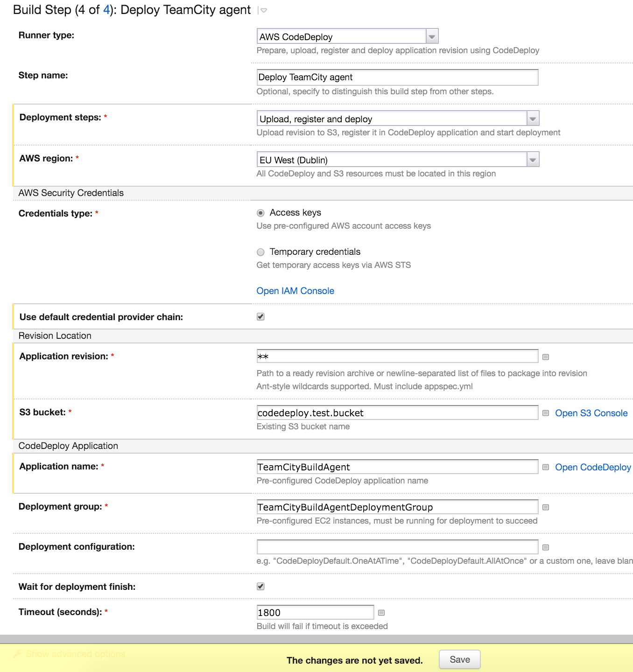Focus the S3 bucket input field
Viewport: 633px width, 672px height.
397,413
